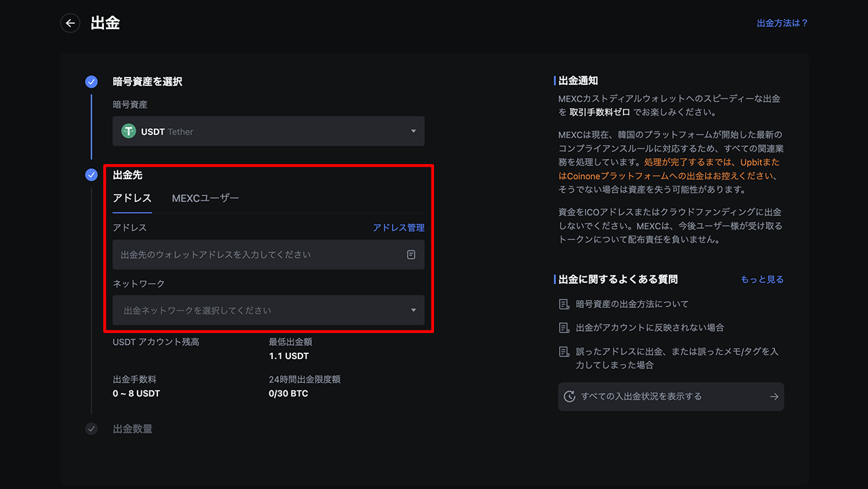Click the 最低出金額 label

click(x=290, y=342)
